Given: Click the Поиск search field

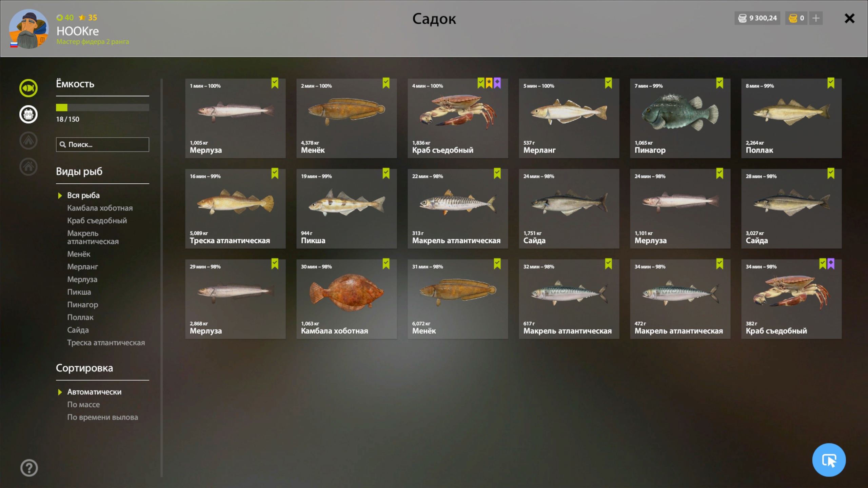Looking at the screenshot, I should click(x=102, y=144).
